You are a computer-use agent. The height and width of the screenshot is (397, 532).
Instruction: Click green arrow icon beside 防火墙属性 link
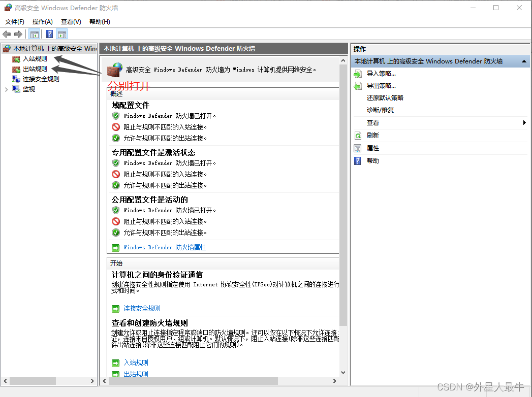click(x=115, y=248)
